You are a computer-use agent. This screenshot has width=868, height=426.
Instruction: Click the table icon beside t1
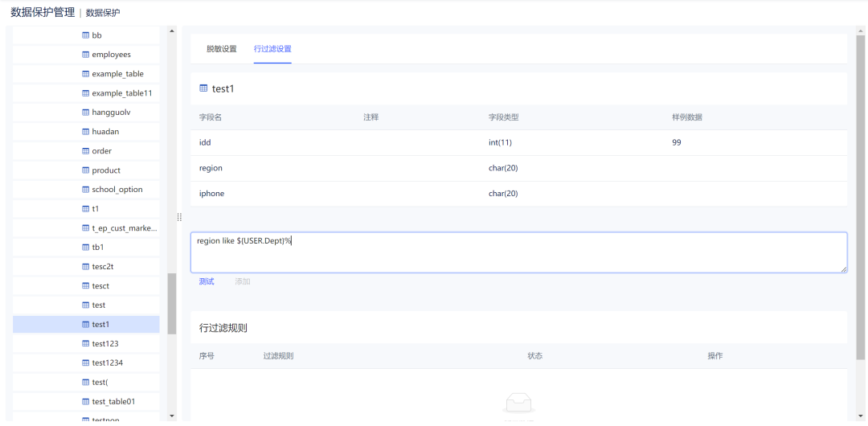point(85,209)
